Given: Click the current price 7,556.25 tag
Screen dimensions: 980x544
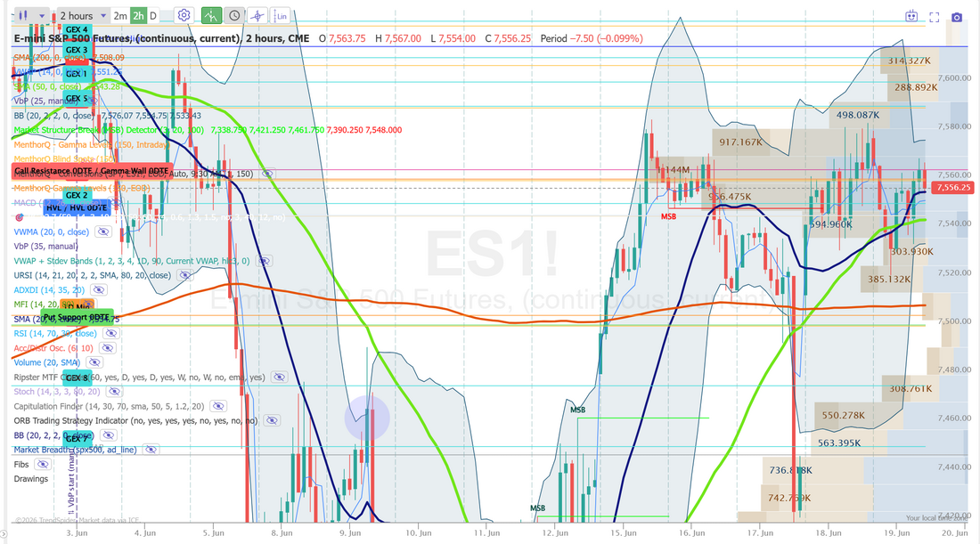Looking at the screenshot, I should tap(952, 187).
